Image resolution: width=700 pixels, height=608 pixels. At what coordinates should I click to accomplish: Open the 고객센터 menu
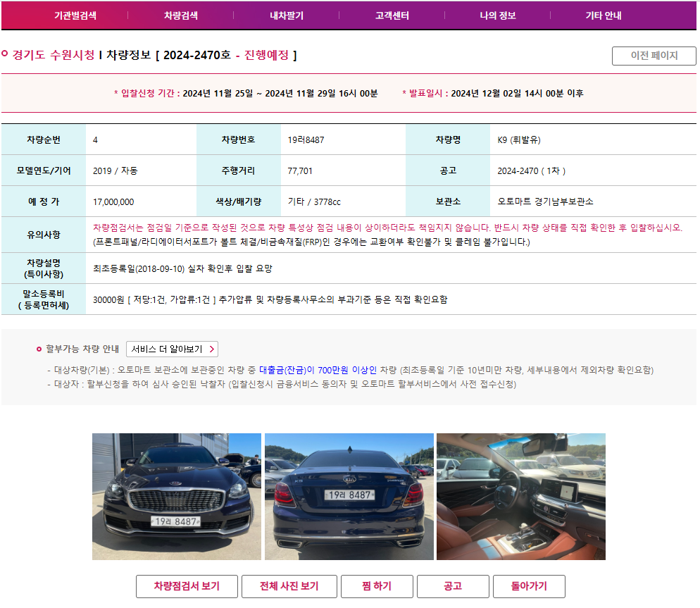(x=392, y=15)
